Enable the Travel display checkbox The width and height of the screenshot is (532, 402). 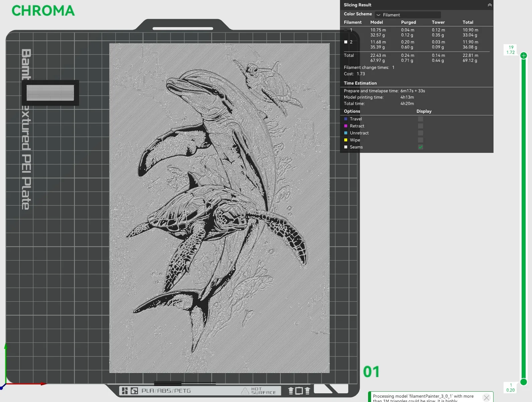tap(421, 119)
